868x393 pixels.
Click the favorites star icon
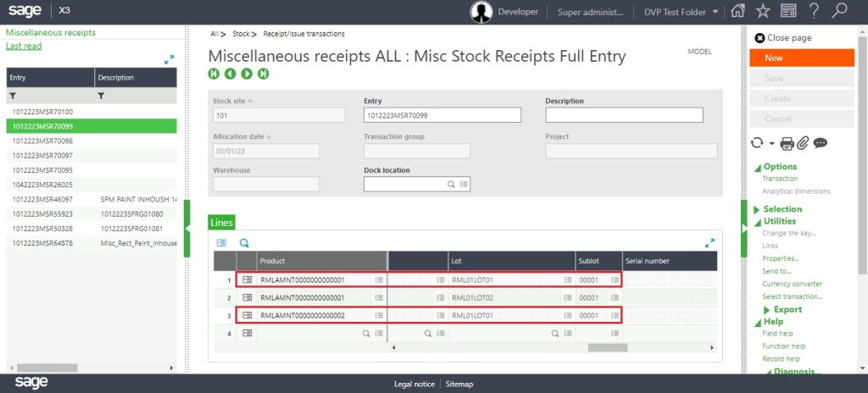click(763, 11)
